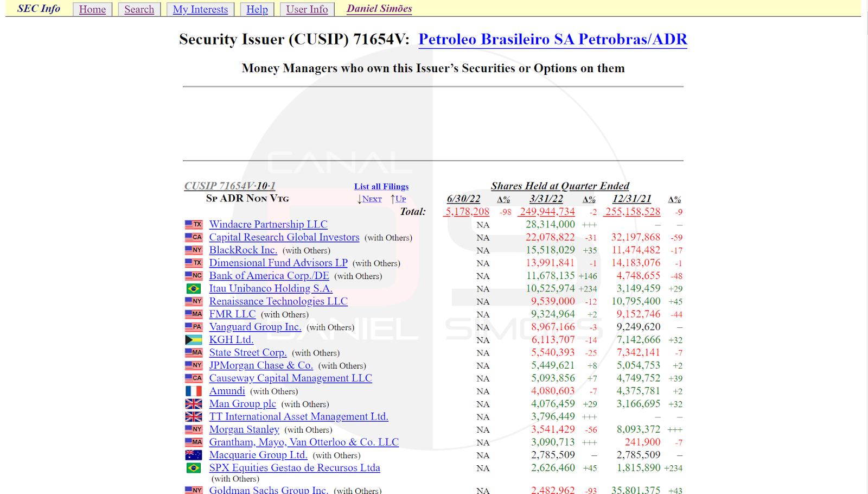This screenshot has height=494, width=868.
Task: Open Renaissance Technologies LLC link
Action: 278,301
